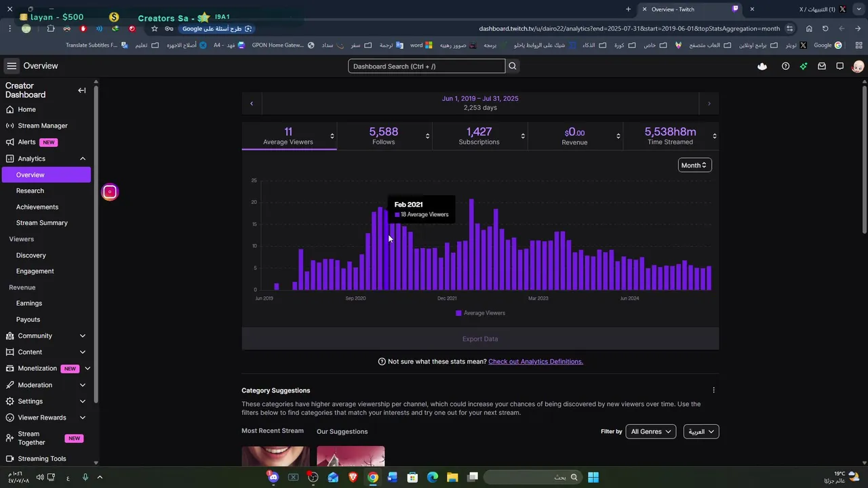Open Achievements under Analytics
The width and height of the screenshot is (868, 488).
(x=46, y=207)
